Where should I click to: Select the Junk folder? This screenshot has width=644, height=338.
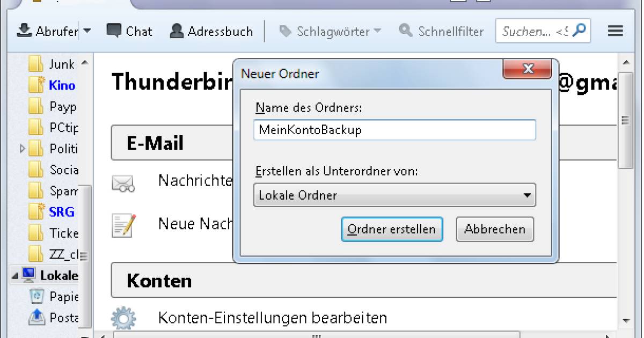coord(52,64)
